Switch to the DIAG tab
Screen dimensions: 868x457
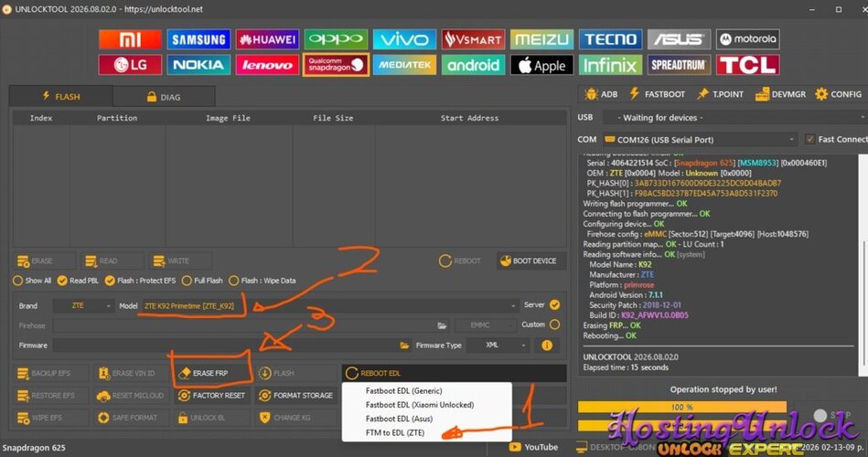coord(164,97)
